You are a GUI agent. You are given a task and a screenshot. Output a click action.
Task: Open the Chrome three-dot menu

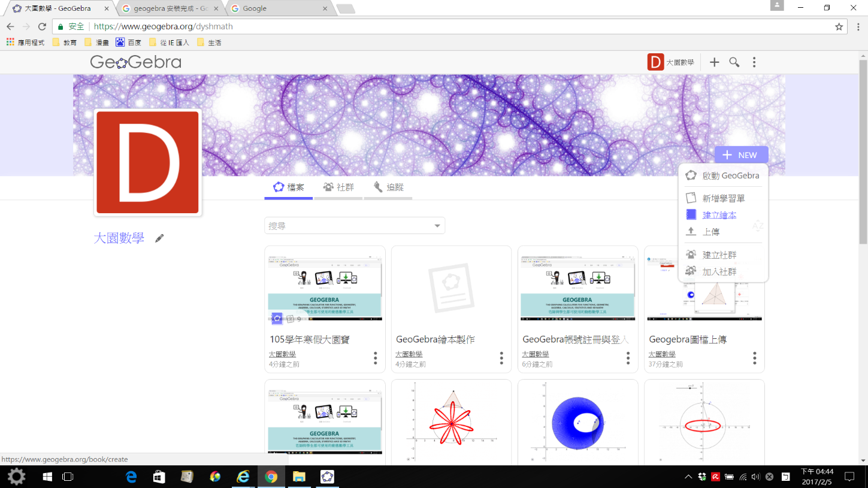click(x=858, y=26)
